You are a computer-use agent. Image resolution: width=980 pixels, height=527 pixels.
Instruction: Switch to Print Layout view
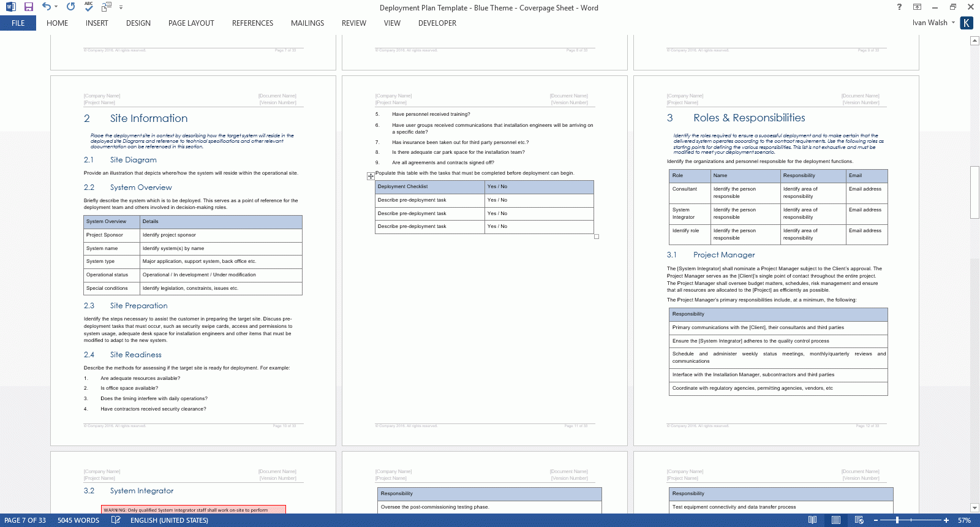tap(835, 520)
